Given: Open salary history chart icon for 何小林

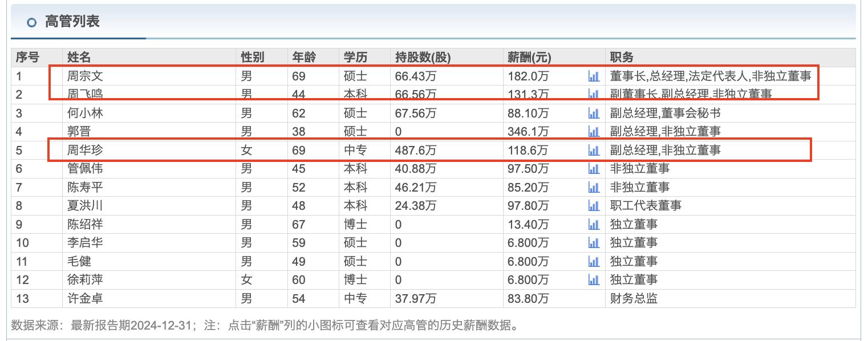Looking at the screenshot, I should tap(594, 113).
